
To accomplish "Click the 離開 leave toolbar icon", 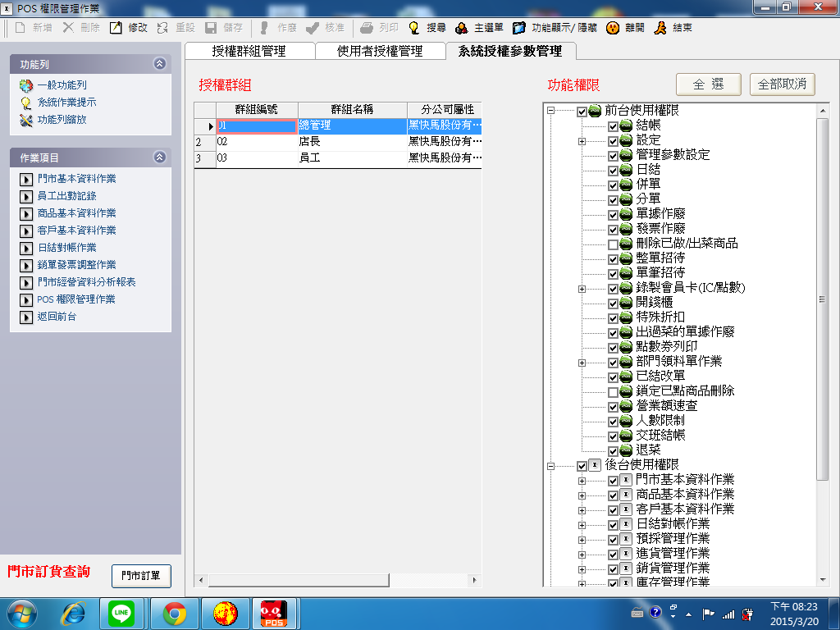I will point(612,27).
